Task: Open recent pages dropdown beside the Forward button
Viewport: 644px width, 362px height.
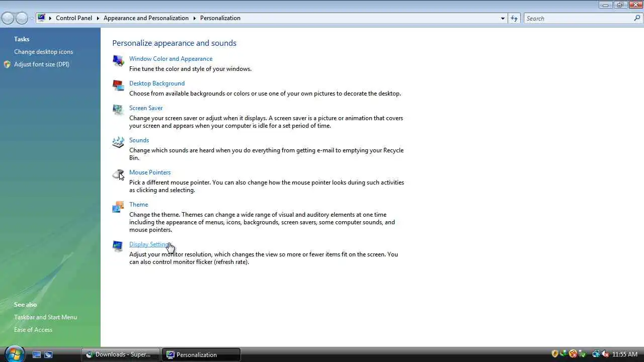Action: point(32,18)
